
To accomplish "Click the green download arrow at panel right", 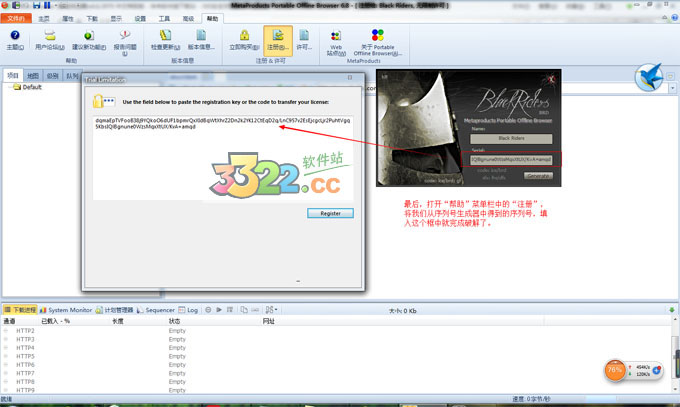I will 672,310.
